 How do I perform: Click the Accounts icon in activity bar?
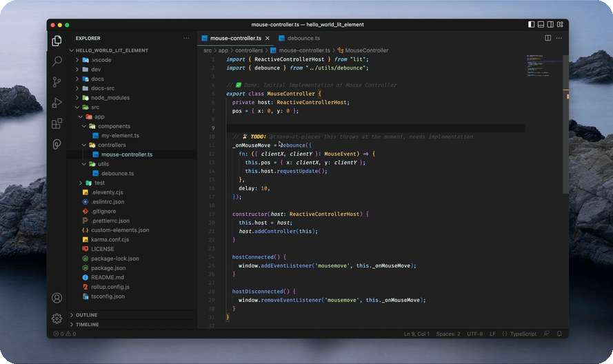(57, 298)
